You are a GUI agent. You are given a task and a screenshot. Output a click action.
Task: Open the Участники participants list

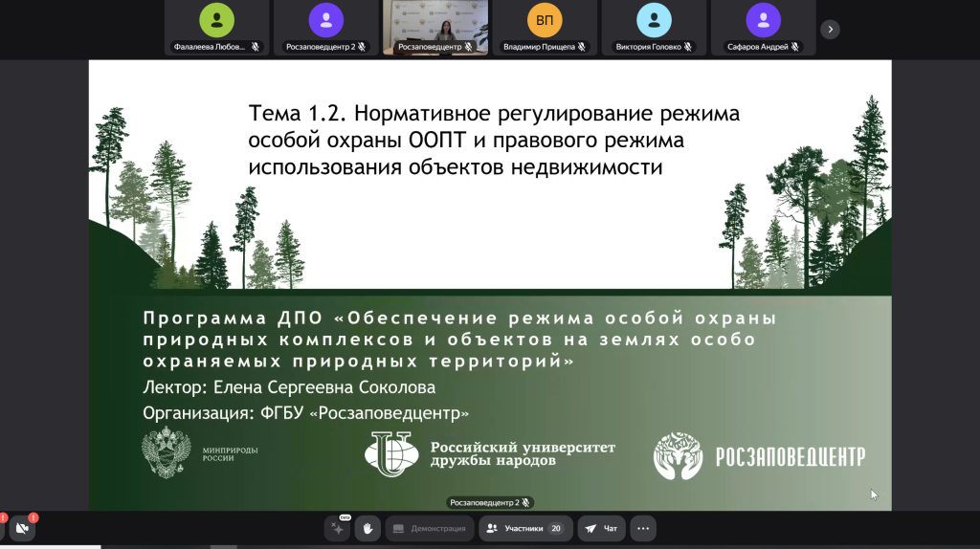click(525, 528)
